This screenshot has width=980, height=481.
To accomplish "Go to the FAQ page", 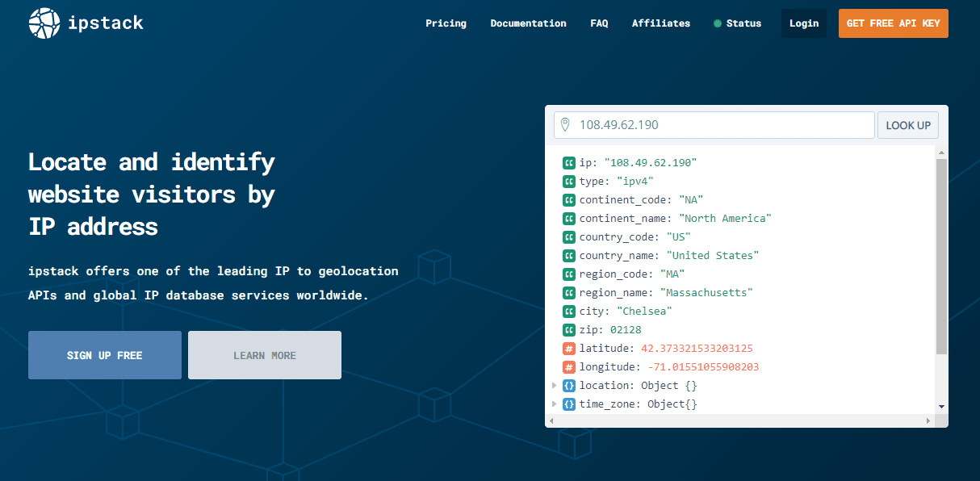I will tap(599, 23).
